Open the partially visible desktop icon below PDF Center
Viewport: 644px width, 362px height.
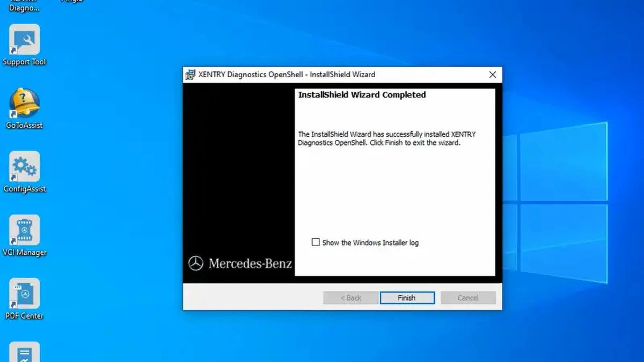click(25, 352)
